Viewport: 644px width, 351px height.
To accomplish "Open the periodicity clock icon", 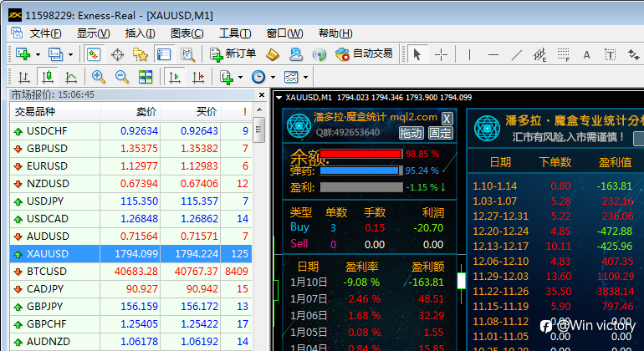I will [258, 77].
